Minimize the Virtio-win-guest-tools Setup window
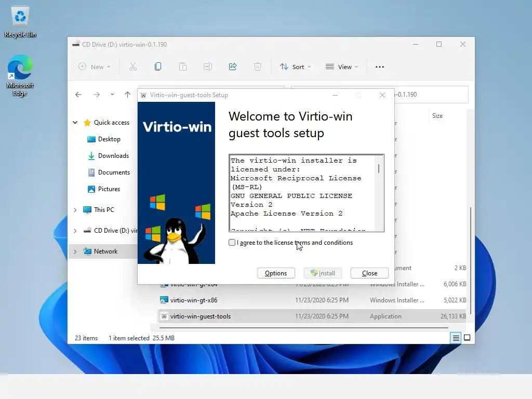532x399 pixels. coord(335,95)
